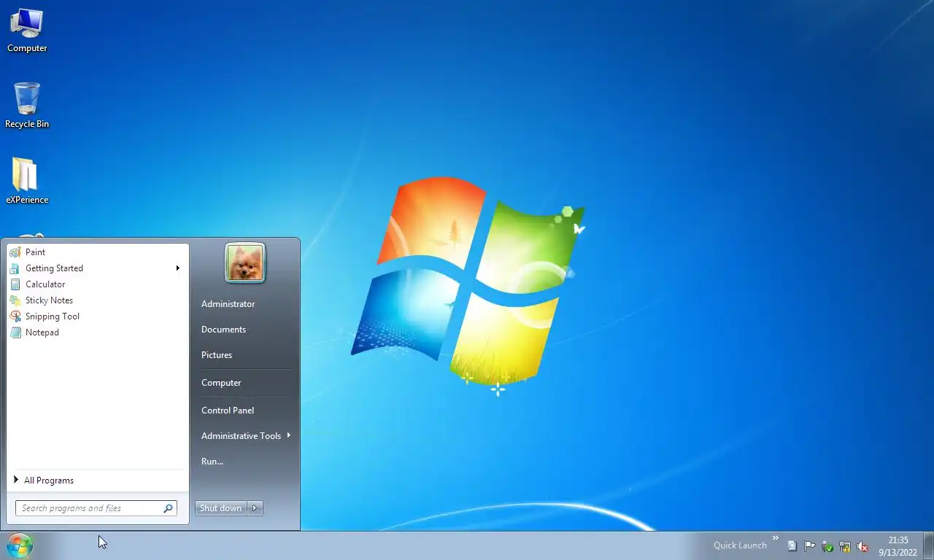The width and height of the screenshot is (934, 560).
Task: Open Documents from the Start menu
Action: 247,330
